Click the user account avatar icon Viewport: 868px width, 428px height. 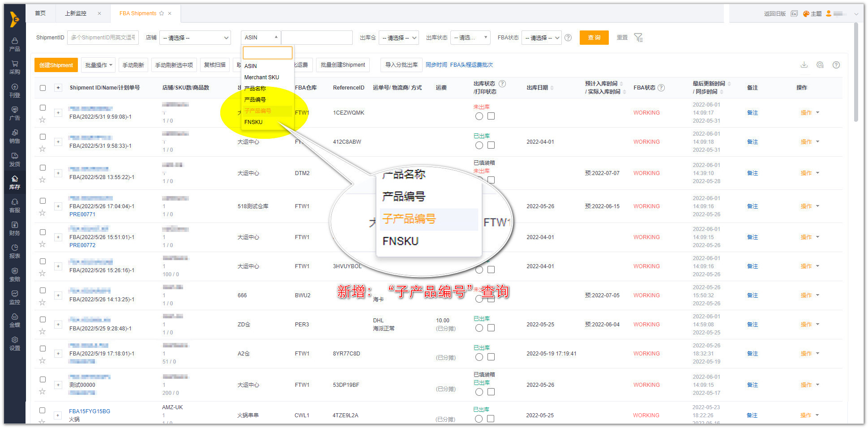829,14
